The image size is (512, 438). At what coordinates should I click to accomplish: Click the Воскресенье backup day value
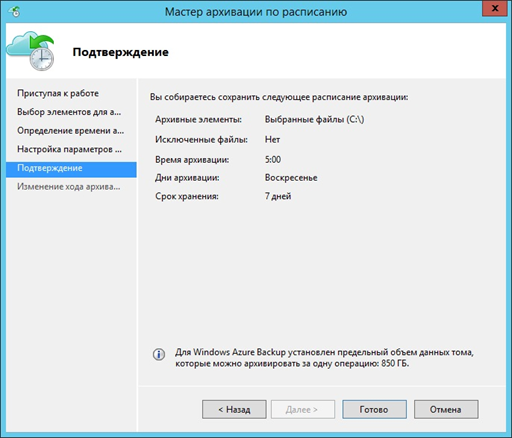[x=291, y=178]
